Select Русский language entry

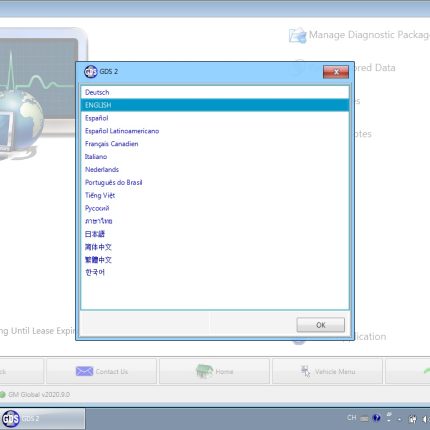pos(215,208)
